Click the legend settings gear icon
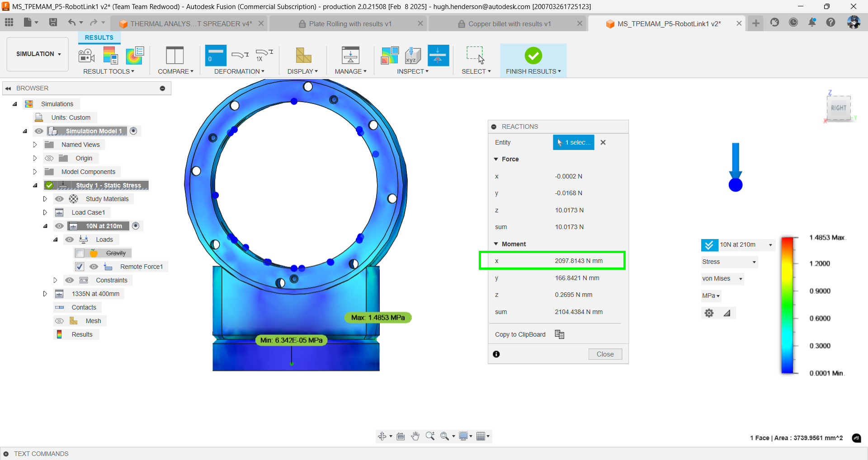The height and width of the screenshot is (460, 868). (x=708, y=313)
